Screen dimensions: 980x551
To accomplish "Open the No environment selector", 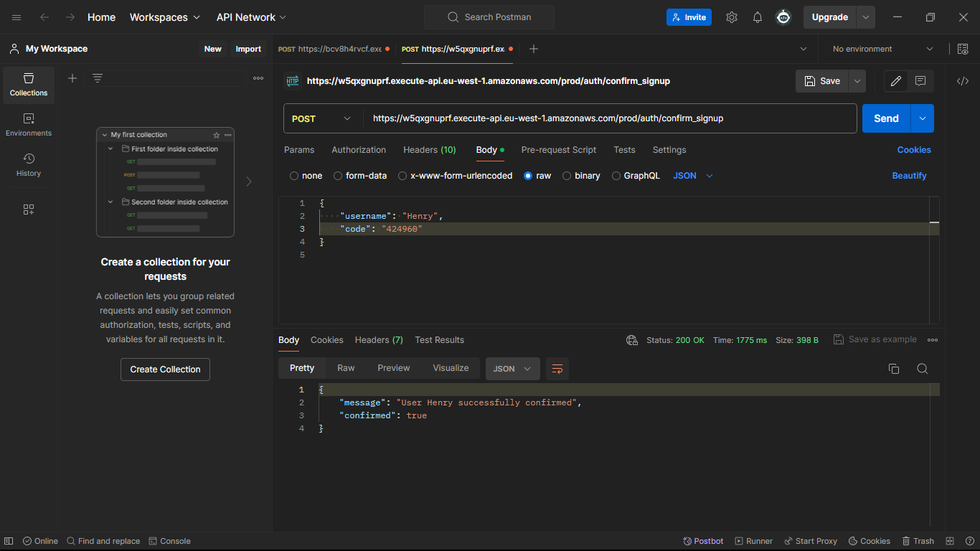I will (882, 49).
